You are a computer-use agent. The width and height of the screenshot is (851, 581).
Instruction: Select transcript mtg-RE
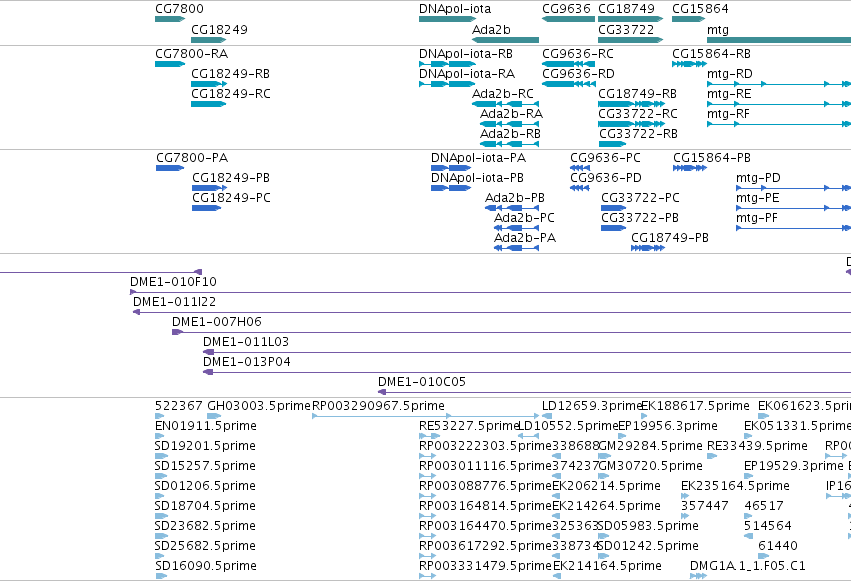coord(729,94)
